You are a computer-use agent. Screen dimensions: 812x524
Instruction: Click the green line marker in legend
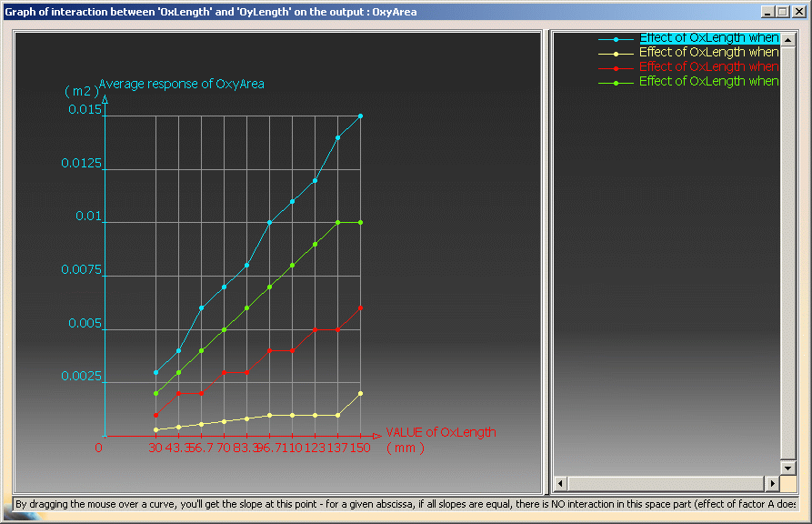coord(617,83)
